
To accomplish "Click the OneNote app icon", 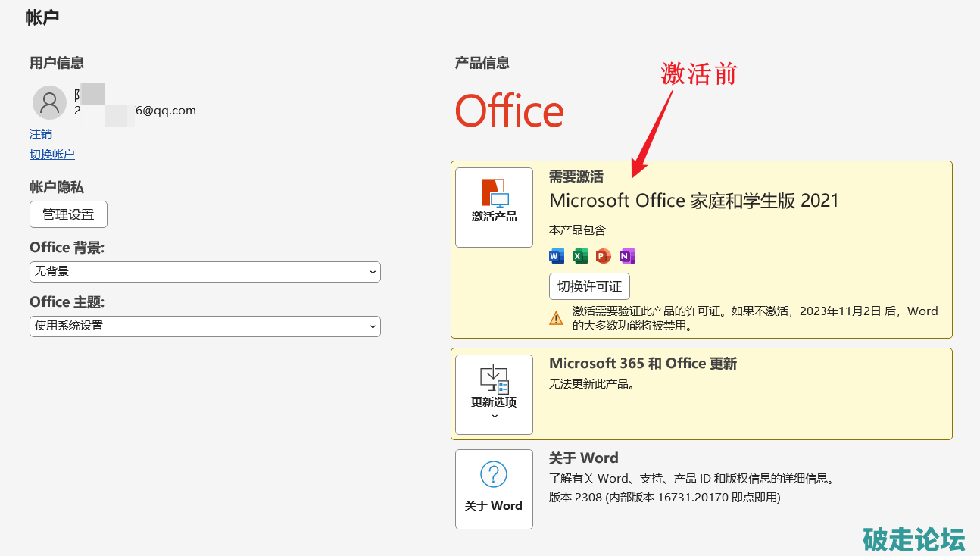I will click(626, 256).
